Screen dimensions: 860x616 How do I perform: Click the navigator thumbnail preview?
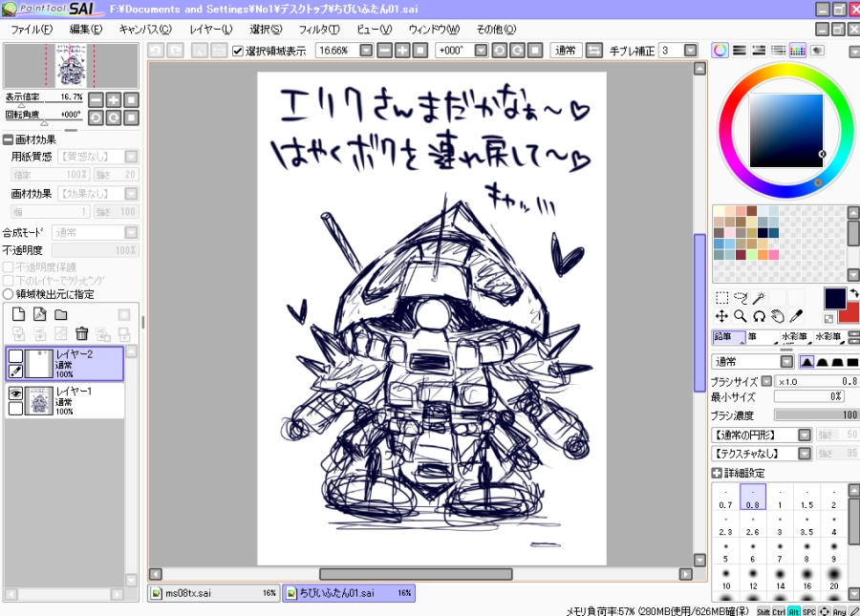pyautogui.click(x=71, y=66)
